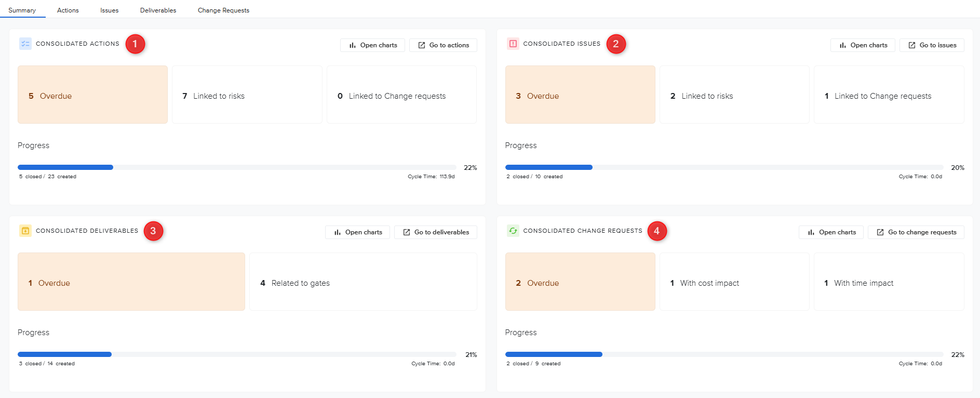The image size is (980, 398).
Task: Click the Consolidated Issues red alert icon
Action: click(x=513, y=44)
